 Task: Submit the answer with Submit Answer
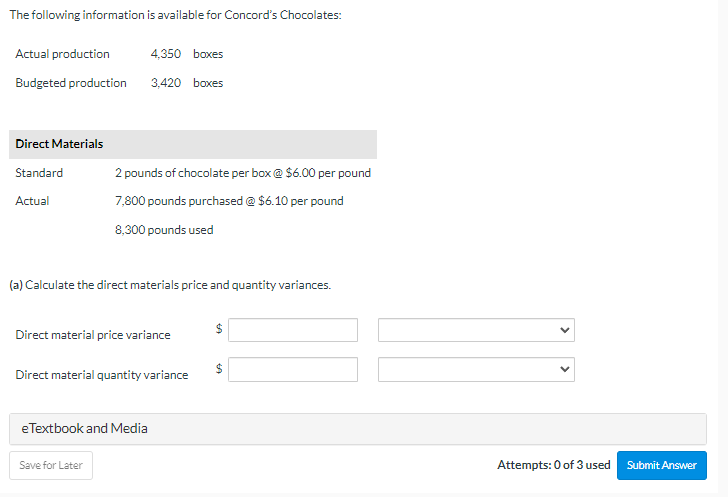pos(661,465)
